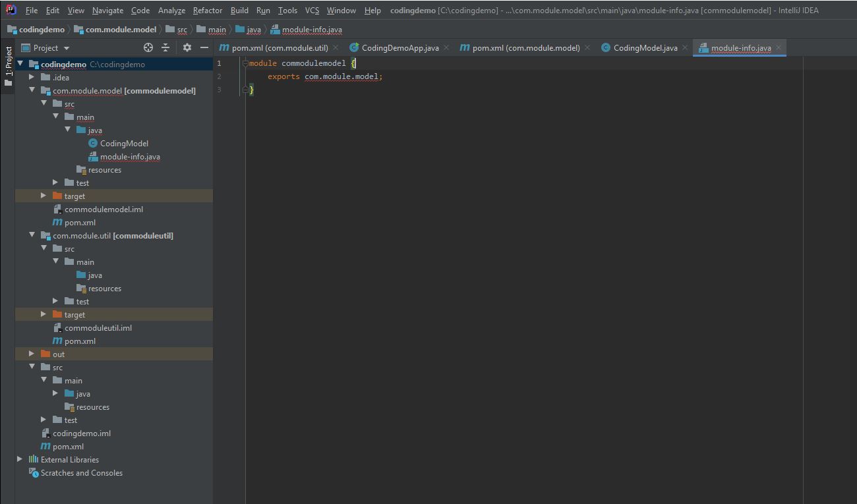Select pom.xml under com.module.model

click(x=74, y=222)
